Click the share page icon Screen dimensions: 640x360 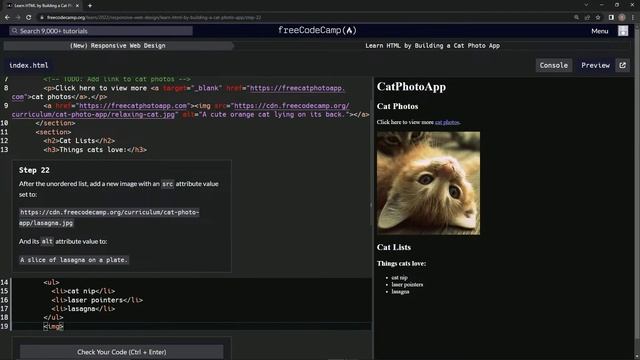(x=587, y=17)
